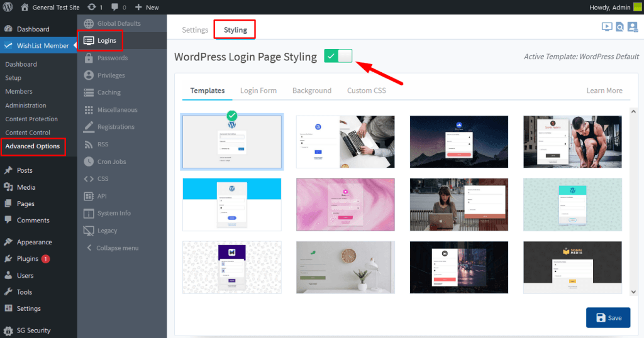Select the Templates sub-tab
The image size is (644, 338).
(208, 90)
